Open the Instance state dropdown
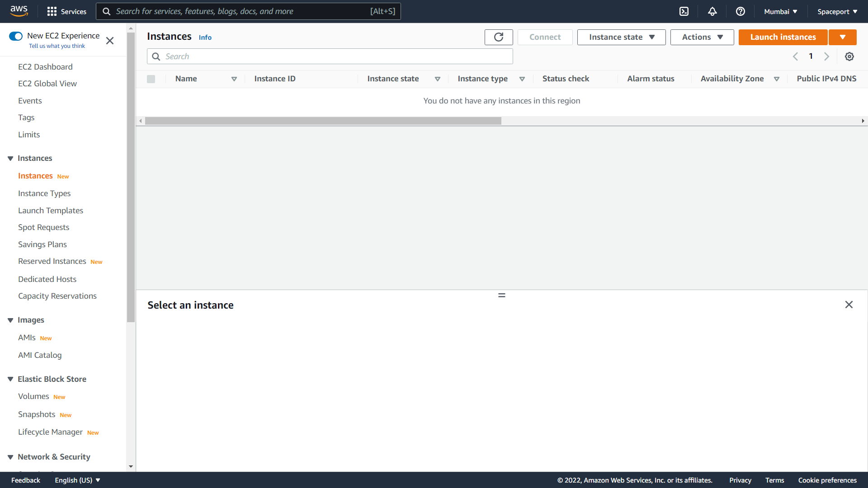868x488 pixels. pos(622,37)
